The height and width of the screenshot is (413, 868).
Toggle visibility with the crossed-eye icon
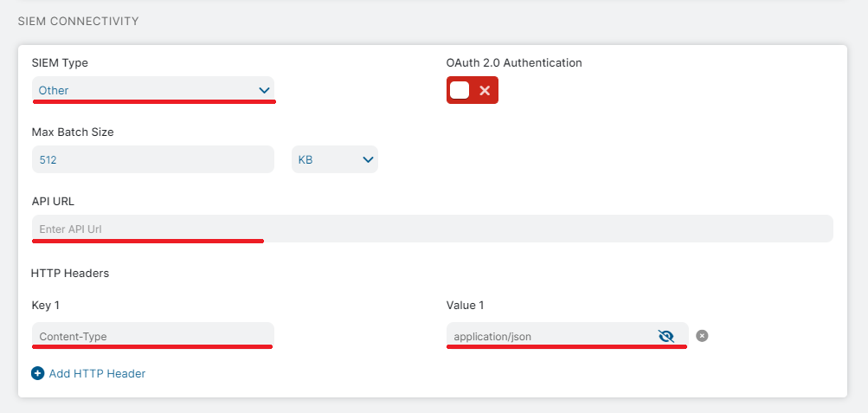click(x=665, y=336)
